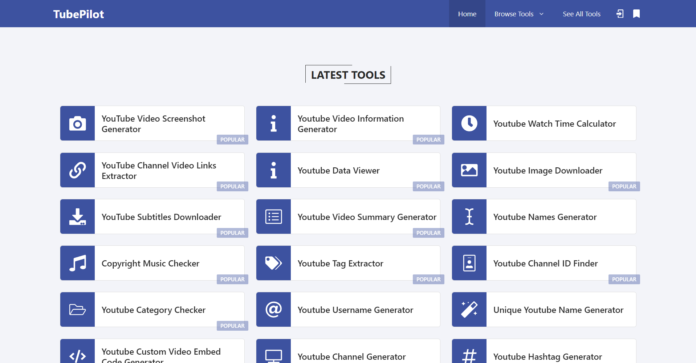
Task: Click the magic wand icon for Unique Name Generator
Action: (x=469, y=310)
